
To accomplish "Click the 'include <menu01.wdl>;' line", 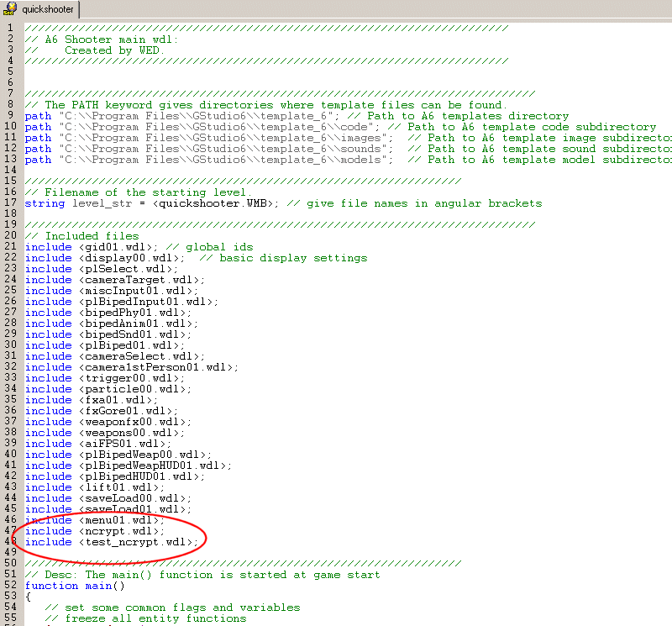I will (x=95, y=520).
